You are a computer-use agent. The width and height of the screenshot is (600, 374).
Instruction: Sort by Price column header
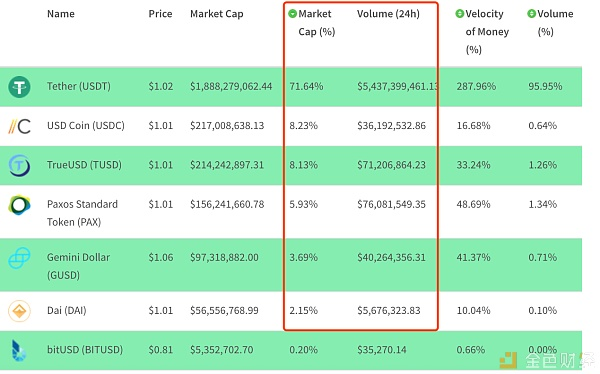160,14
